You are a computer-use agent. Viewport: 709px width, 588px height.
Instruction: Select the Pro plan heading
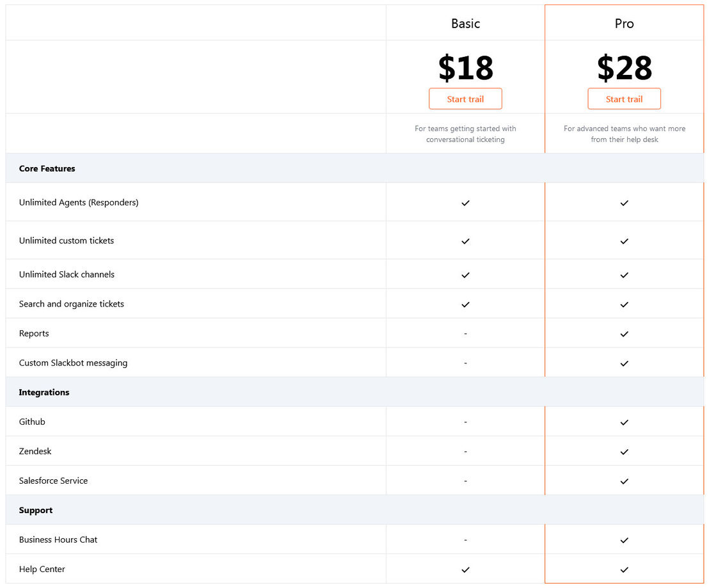[624, 24]
